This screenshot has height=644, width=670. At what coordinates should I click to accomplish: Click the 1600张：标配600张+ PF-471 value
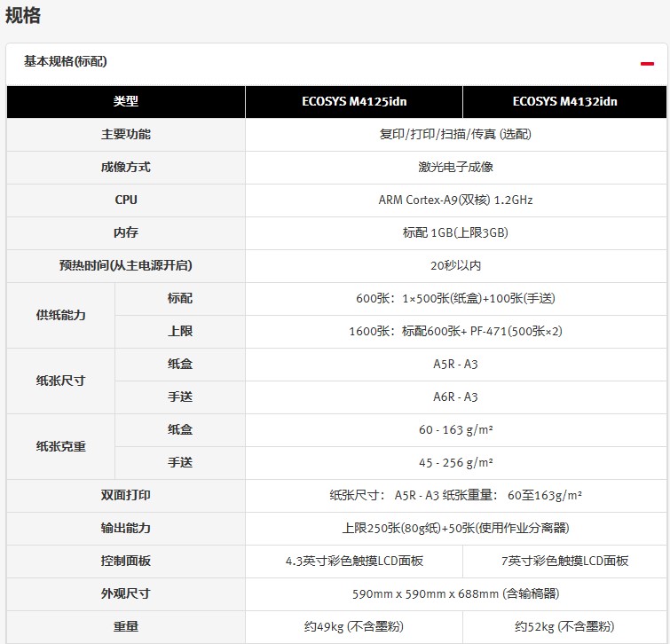455,332
